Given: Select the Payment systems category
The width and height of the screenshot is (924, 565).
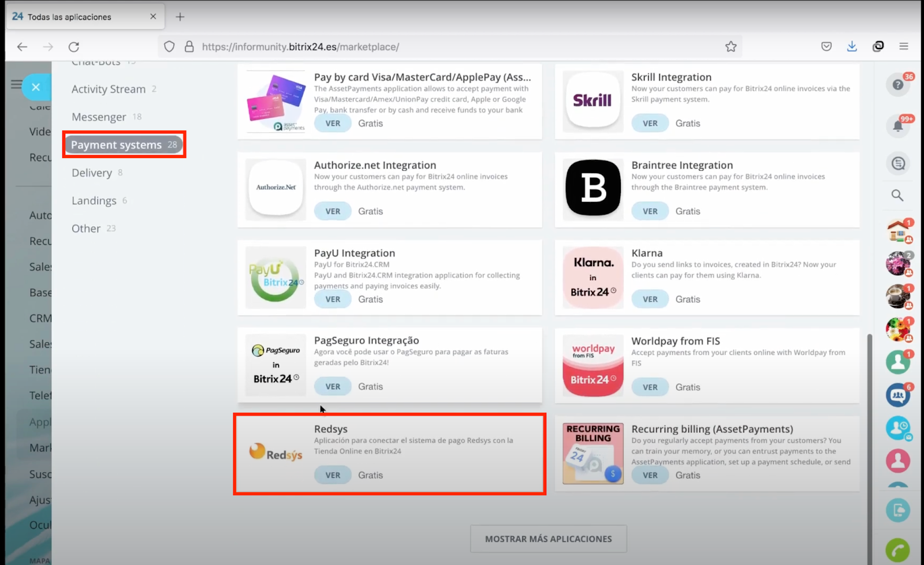Looking at the screenshot, I should 124,144.
